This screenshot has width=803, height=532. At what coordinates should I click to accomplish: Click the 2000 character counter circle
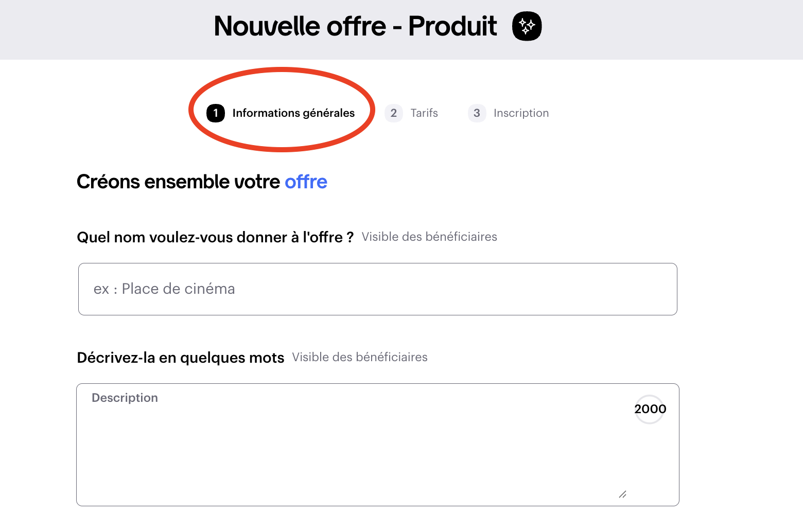tap(650, 409)
